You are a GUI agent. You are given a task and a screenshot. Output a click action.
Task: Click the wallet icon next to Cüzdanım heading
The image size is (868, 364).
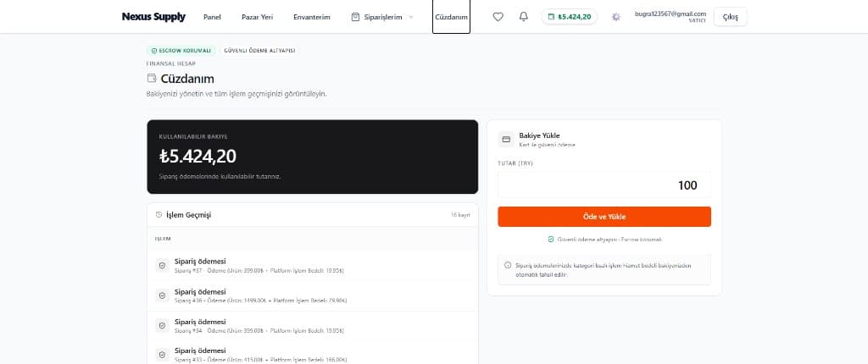point(152,79)
